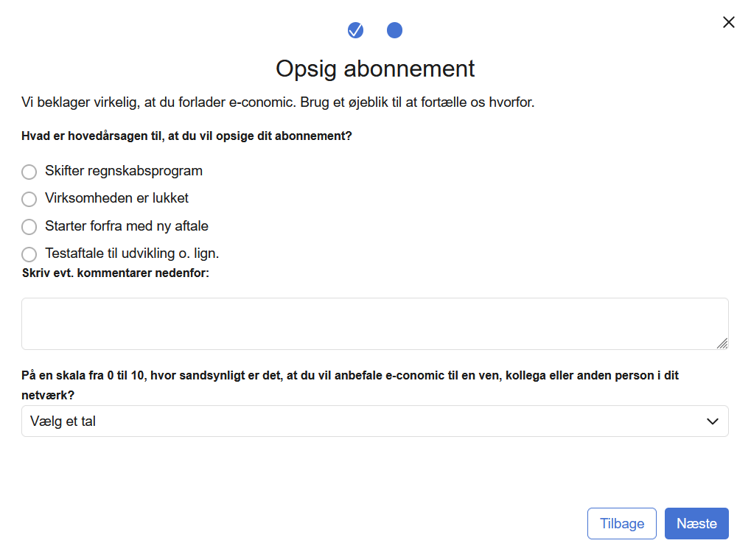Screen dimensions: 751x560
Task: Click the filled blue dot next to the checkmark
Action: pos(395,30)
